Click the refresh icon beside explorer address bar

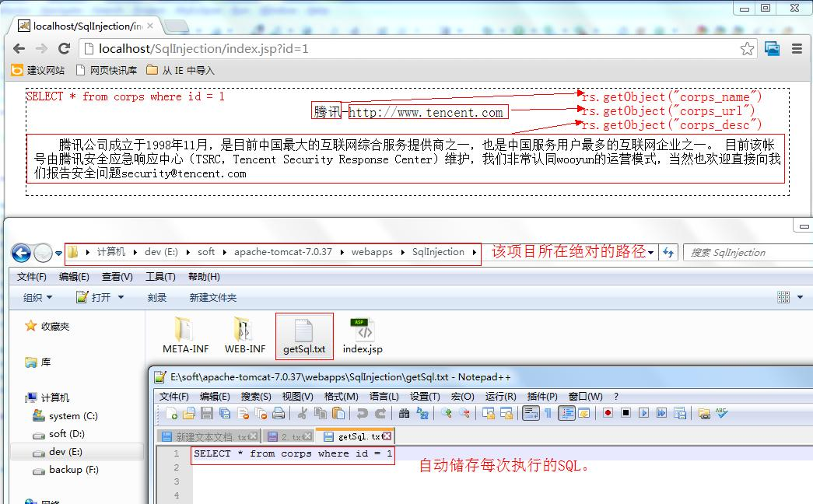[668, 253]
